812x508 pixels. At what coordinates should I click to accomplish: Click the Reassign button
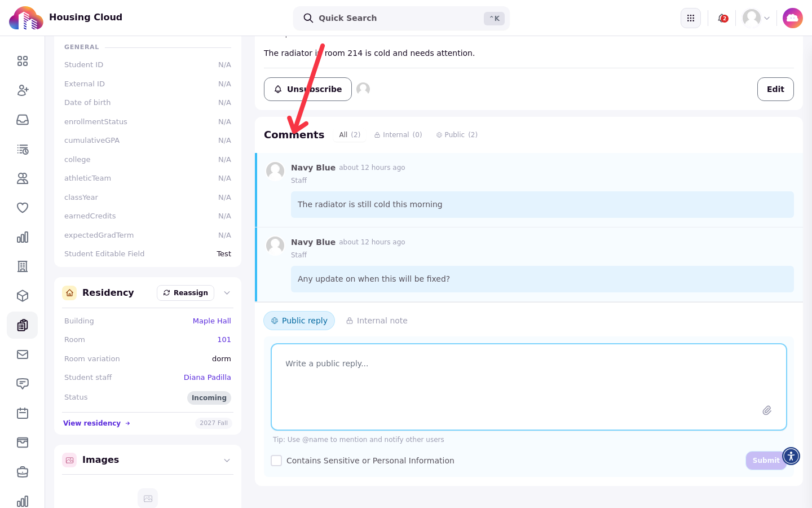pos(186,293)
